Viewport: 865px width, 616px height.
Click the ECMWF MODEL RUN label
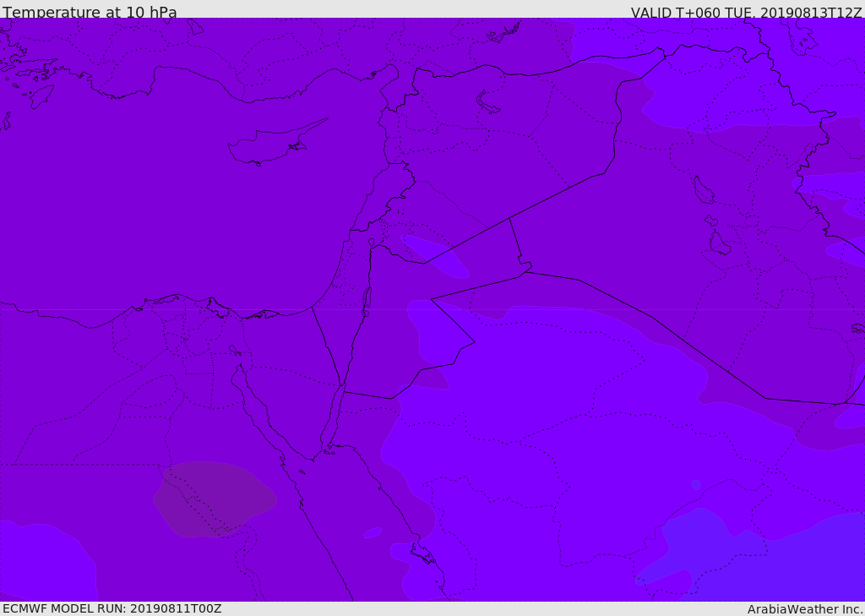tap(112, 608)
